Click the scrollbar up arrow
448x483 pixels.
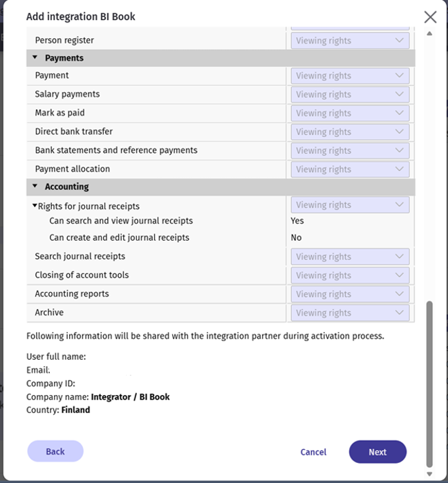(x=429, y=33)
